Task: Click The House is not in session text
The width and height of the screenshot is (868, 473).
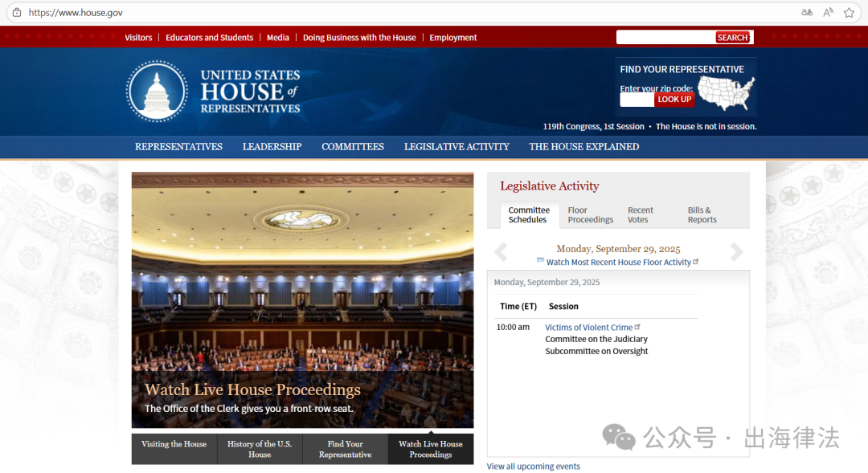Action: tap(706, 127)
